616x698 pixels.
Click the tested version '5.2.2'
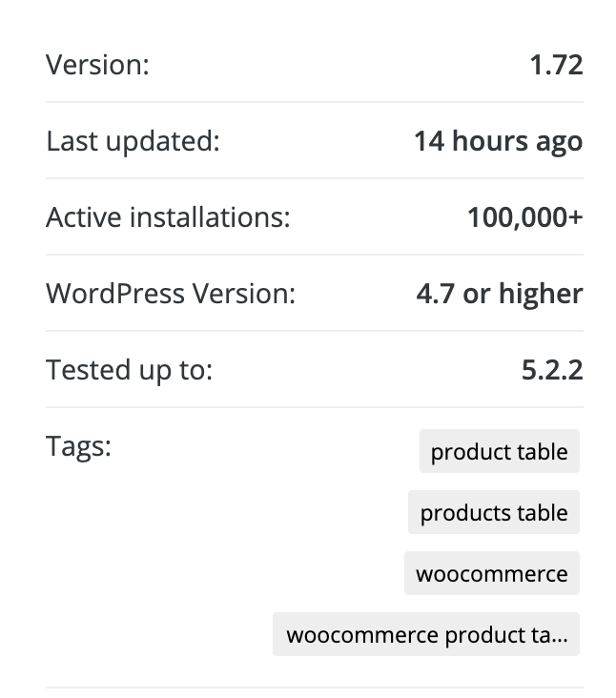[x=552, y=370]
